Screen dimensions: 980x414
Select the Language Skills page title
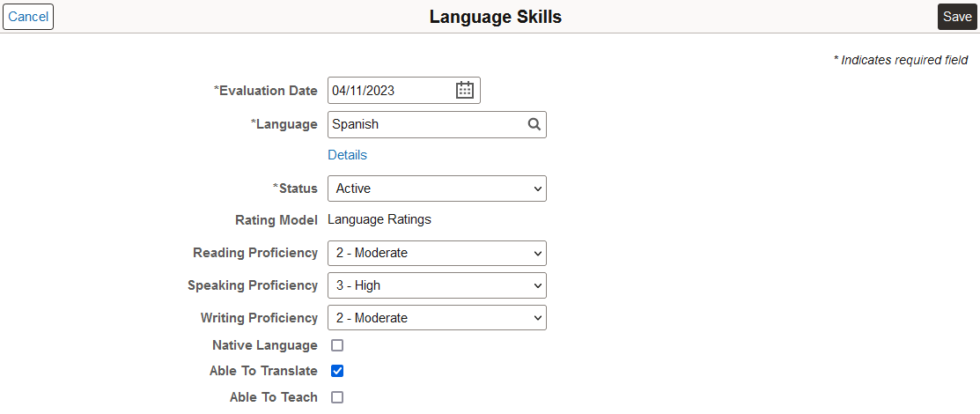(x=496, y=17)
